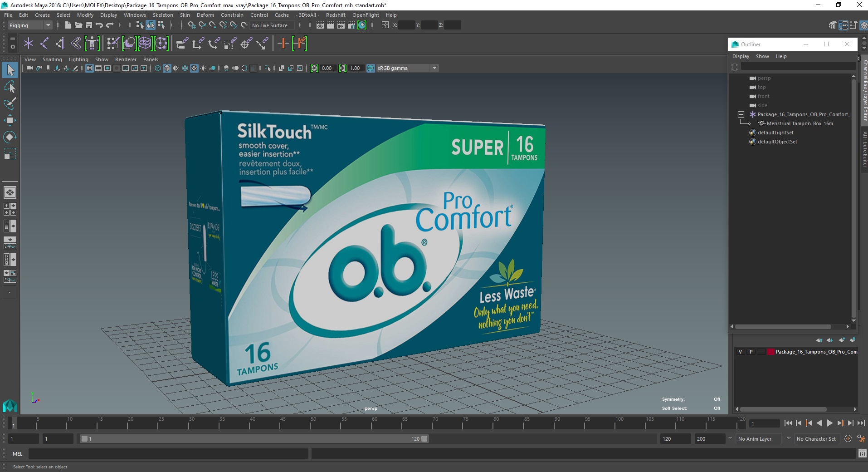Open Render Settings clapperboard-gear icon
This screenshot has height=472, width=868.
351,25
